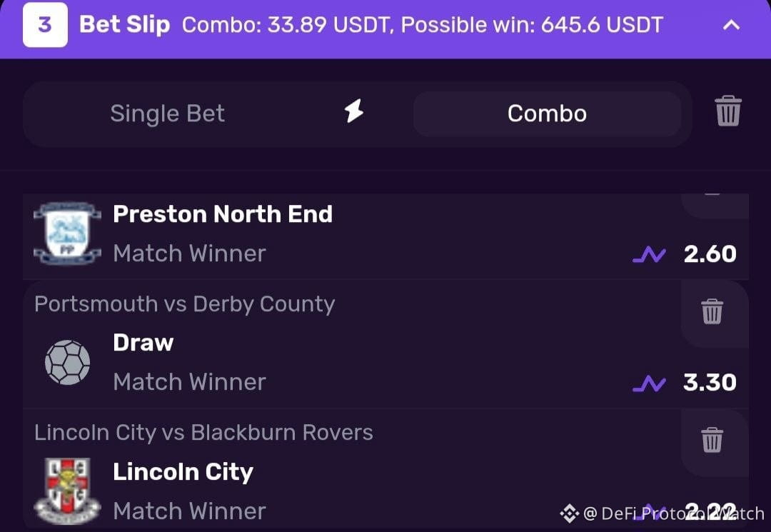Click the Binance logo in the watermark

(570, 514)
